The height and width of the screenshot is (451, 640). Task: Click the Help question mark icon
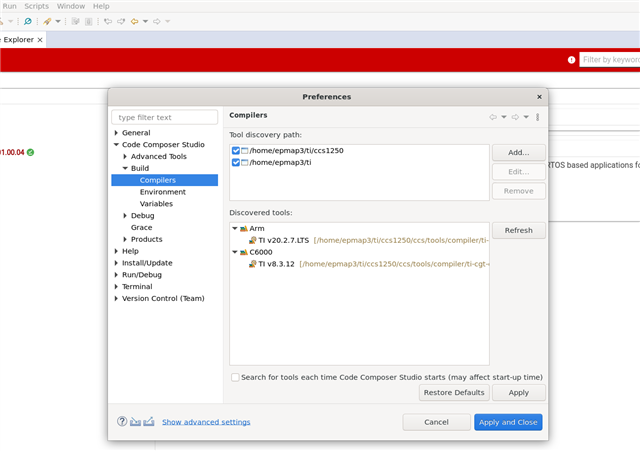coord(122,422)
